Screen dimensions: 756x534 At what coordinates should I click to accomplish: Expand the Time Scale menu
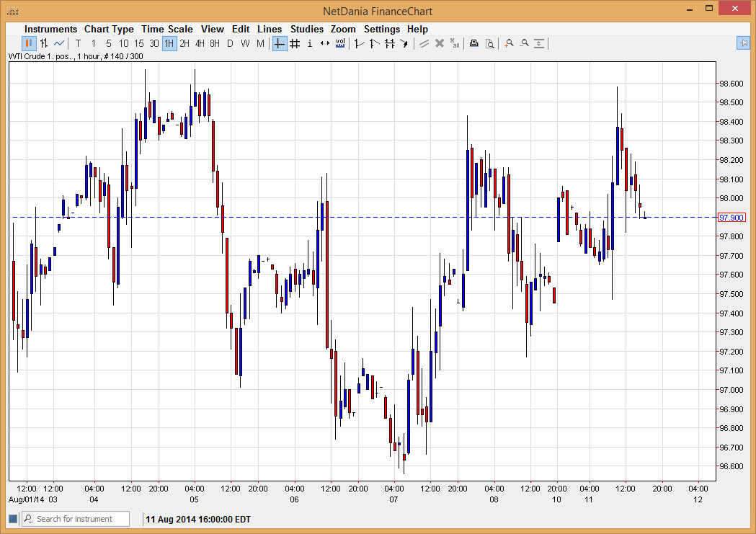click(x=166, y=29)
